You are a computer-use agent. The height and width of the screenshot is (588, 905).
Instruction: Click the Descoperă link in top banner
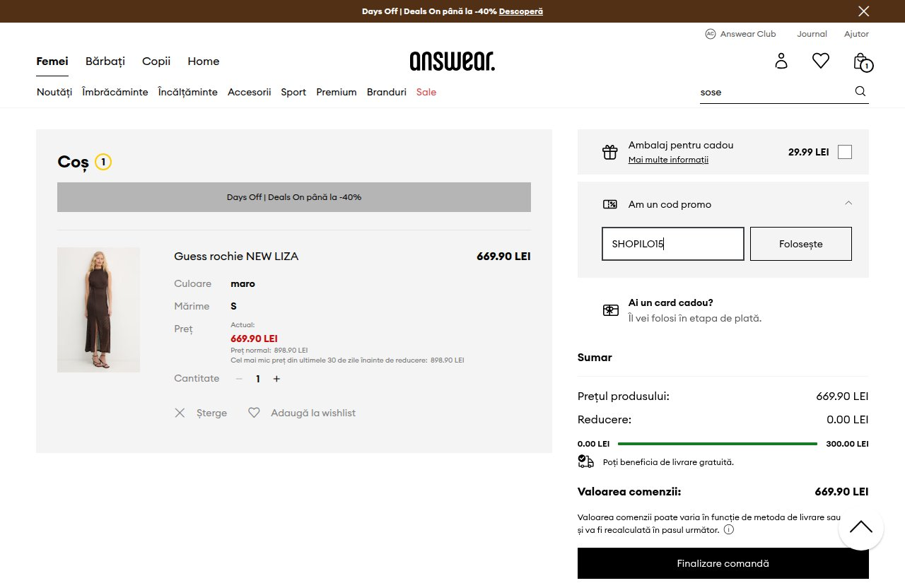pos(521,11)
